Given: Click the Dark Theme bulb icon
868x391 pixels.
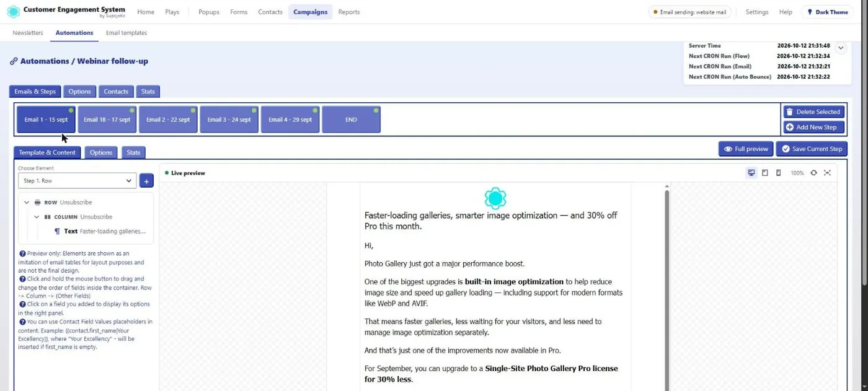Looking at the screenshot, I should 810,12.
